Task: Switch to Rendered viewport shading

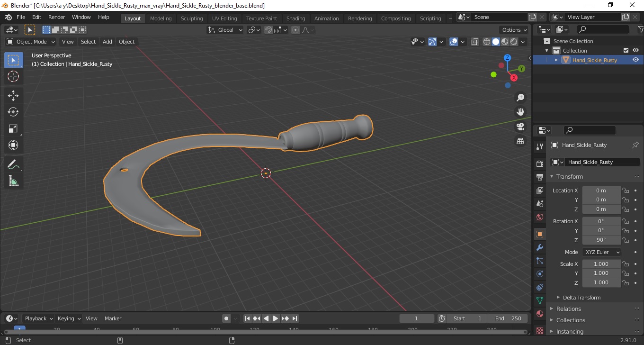Action: (x=514, y=42)
